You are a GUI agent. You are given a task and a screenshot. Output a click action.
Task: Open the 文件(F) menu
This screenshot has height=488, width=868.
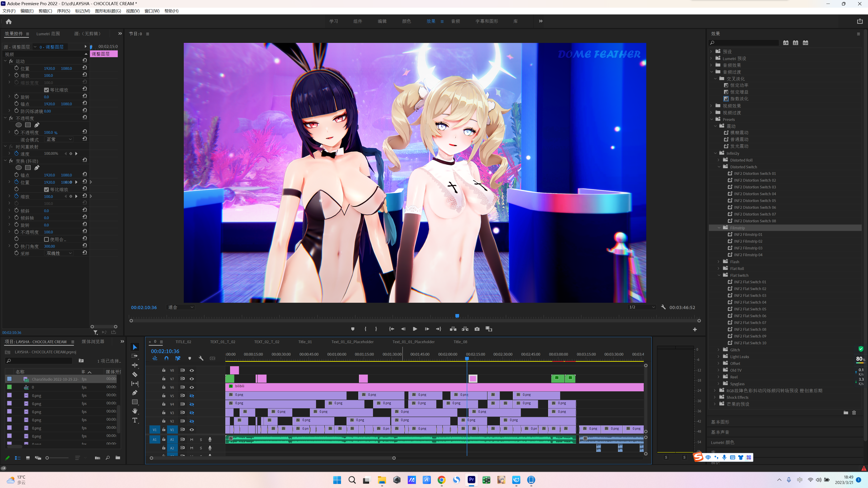tap(9, 11)
